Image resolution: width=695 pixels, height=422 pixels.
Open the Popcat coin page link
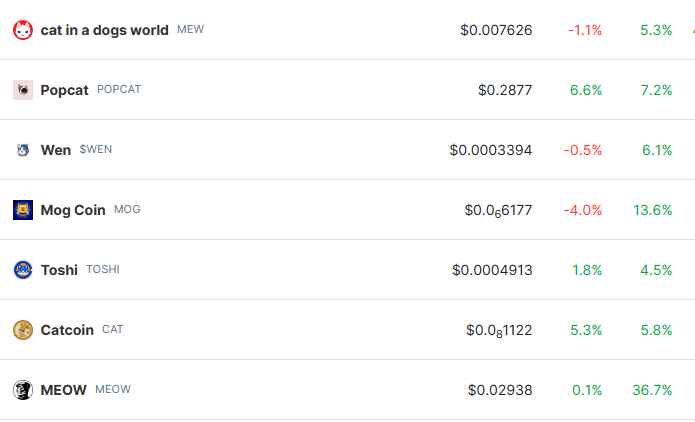[x=65, y=90]
